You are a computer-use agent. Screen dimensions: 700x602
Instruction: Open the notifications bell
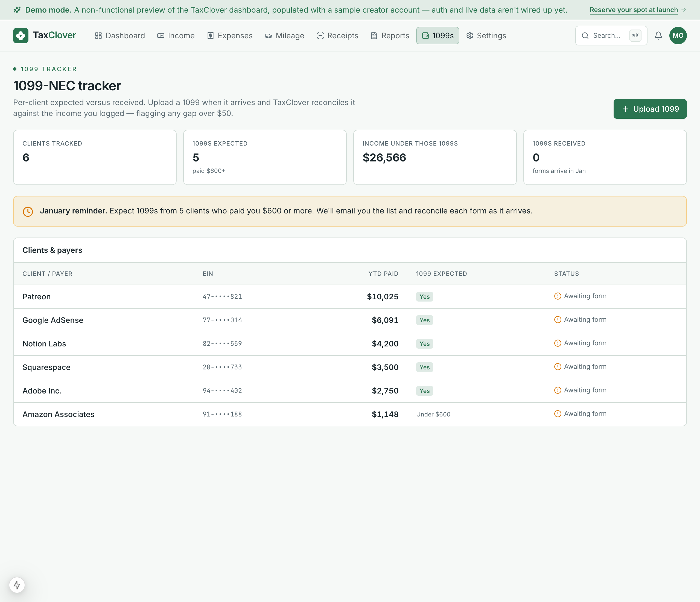pyautogui.click(x=658, y=36)
